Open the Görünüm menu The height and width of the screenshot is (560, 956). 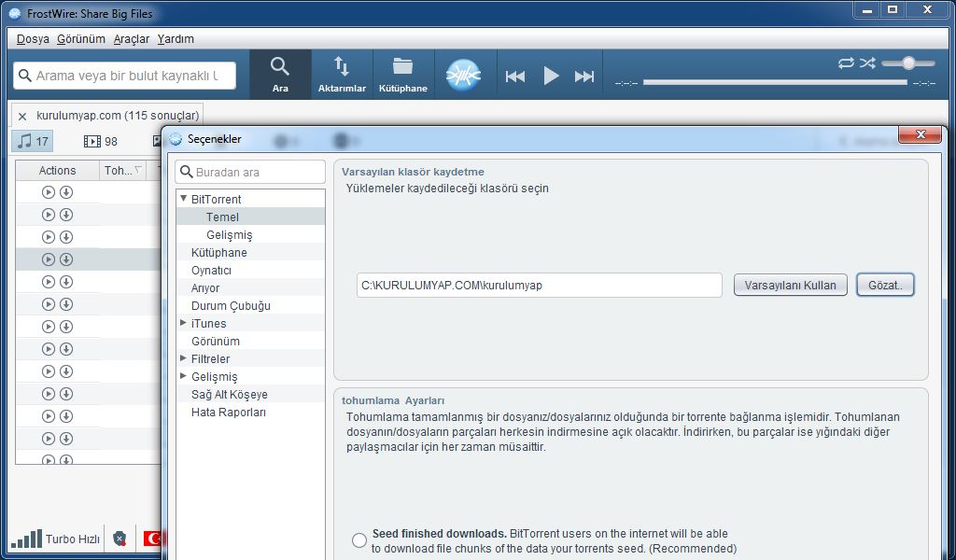[x=81, y=39]
